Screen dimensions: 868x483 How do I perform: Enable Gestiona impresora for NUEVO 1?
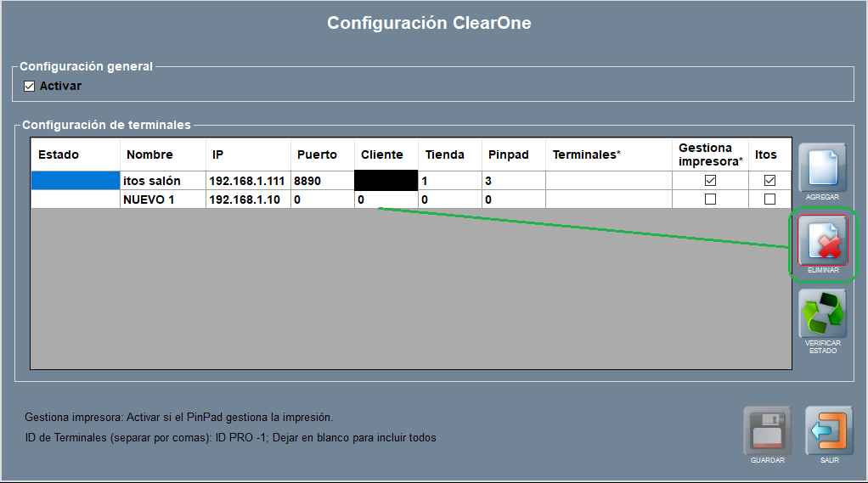coord(710,199)
